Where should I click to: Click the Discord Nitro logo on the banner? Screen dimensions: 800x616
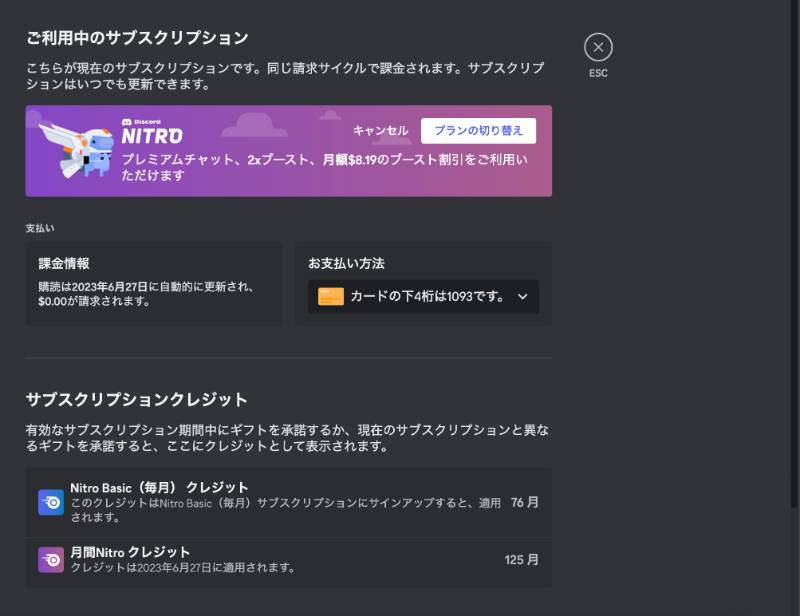point(152,131)
